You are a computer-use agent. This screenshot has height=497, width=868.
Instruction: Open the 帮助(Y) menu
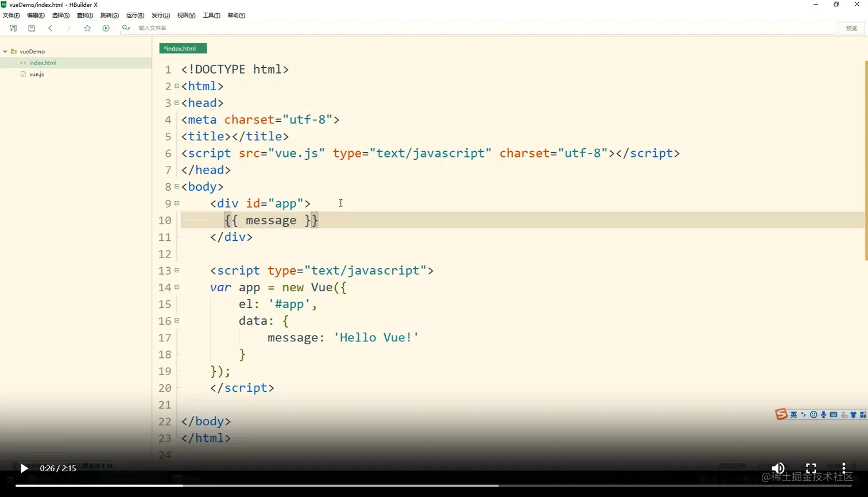tap(237, 16)
